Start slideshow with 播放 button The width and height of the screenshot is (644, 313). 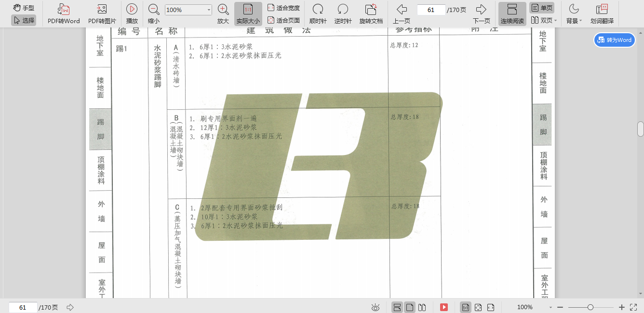(132, 14)
